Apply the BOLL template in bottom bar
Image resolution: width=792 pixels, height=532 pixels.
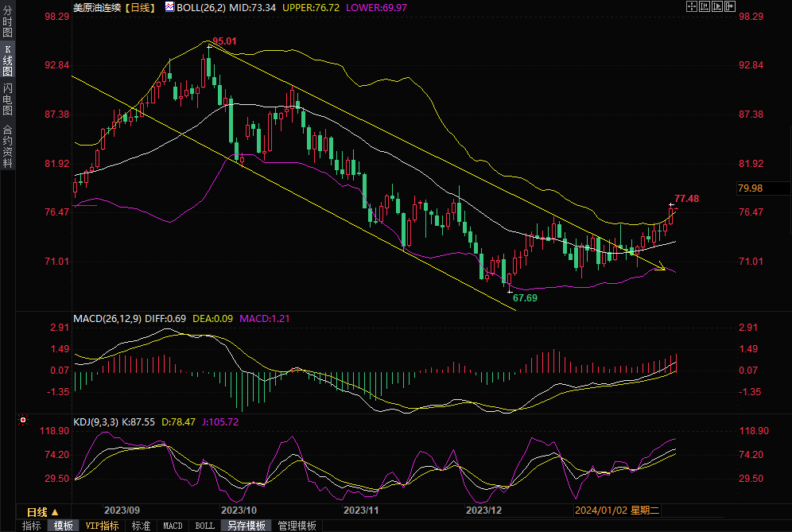tap(204, 526)
